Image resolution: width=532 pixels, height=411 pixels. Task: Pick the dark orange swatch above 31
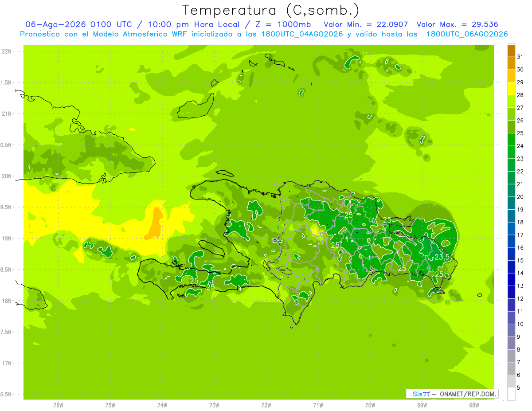pos(511,51)
